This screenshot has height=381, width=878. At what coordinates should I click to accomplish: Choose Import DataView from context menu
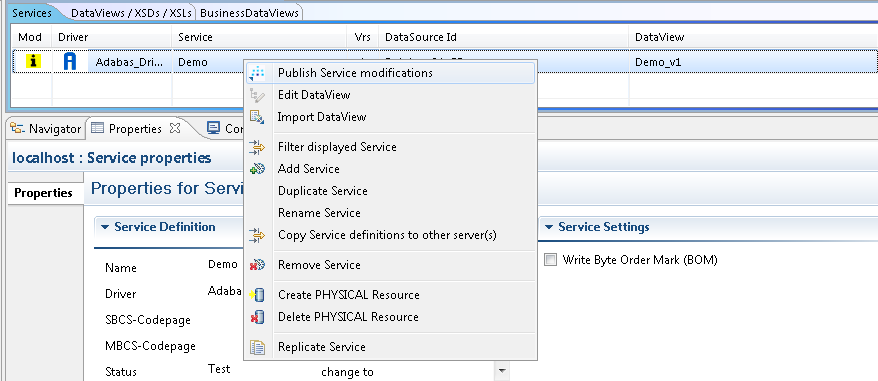pyautogui.click(x=389, y=117)
